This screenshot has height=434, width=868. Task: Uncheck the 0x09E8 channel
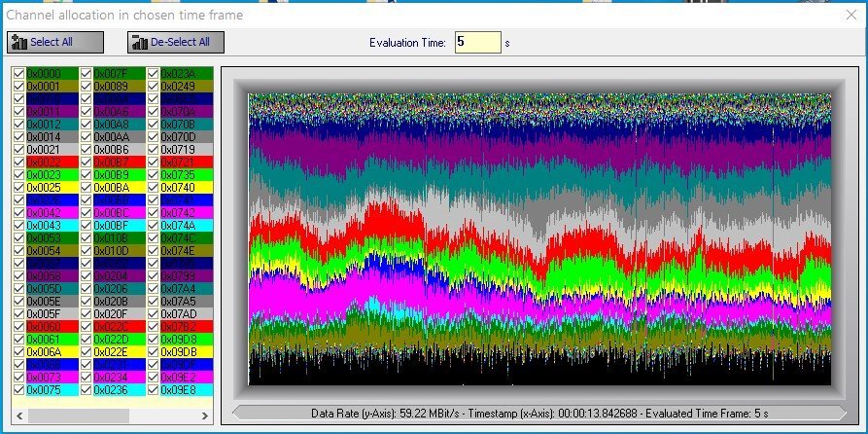click(154, 389)
